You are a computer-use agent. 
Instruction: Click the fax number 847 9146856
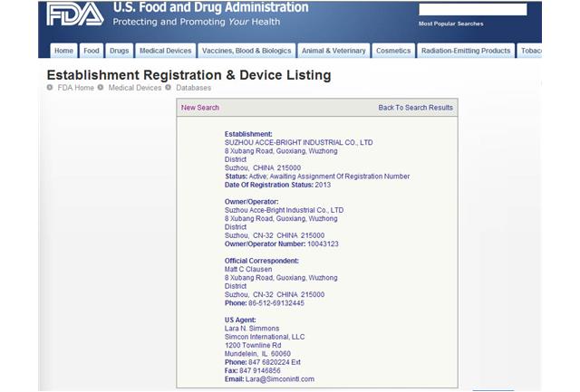click(x=260, y=370)
